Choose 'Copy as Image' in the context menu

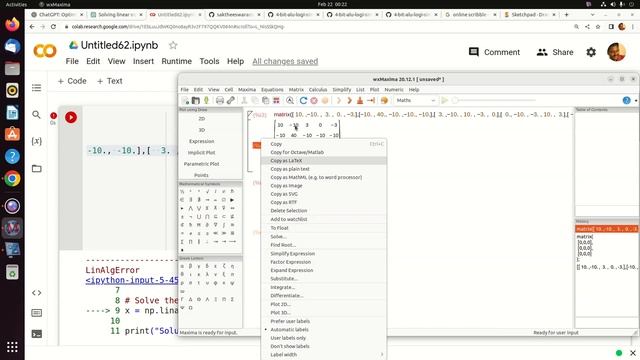click(324, 186)
